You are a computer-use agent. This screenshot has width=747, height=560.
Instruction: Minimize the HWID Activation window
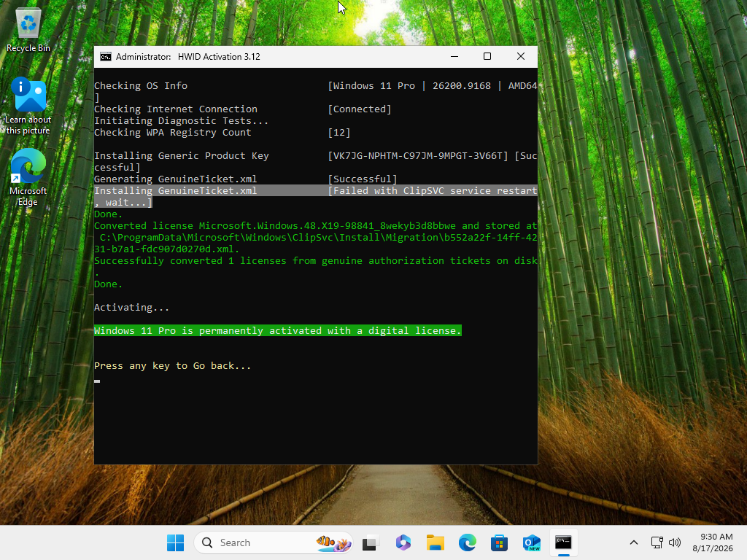coord(454,57)
